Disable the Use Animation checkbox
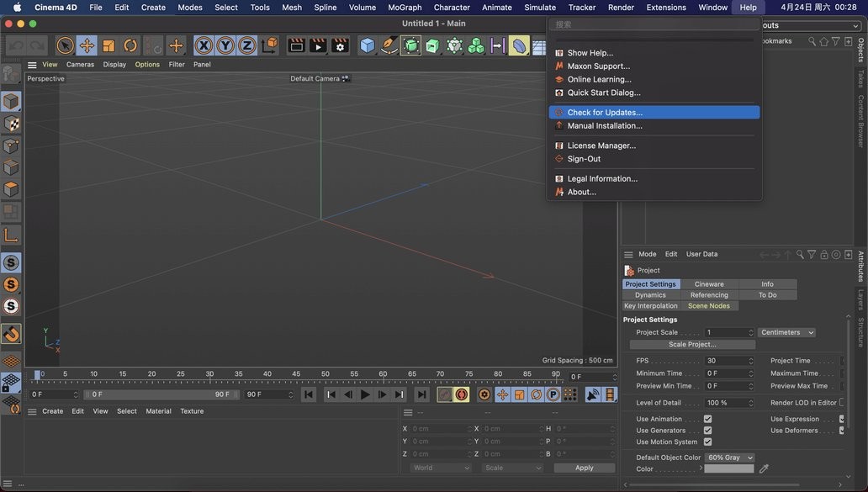This screenshot has width=868, height=492. [707, 419]
